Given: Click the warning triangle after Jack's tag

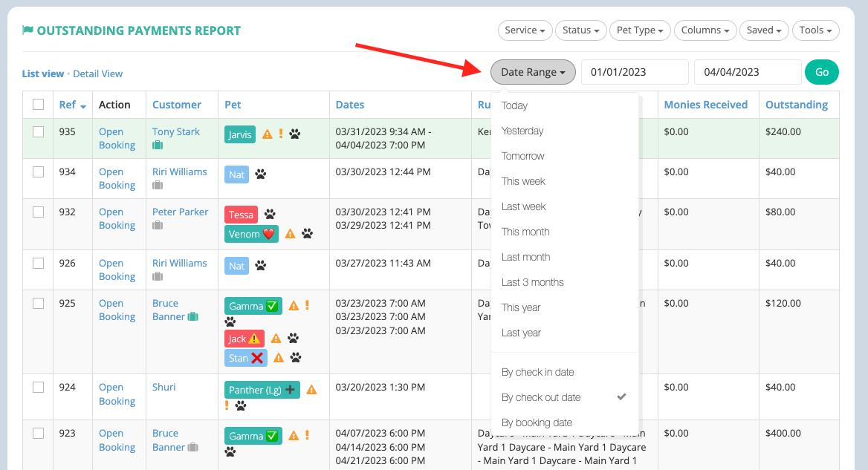Looking at the screenshot, I should [x=276, y=339].
